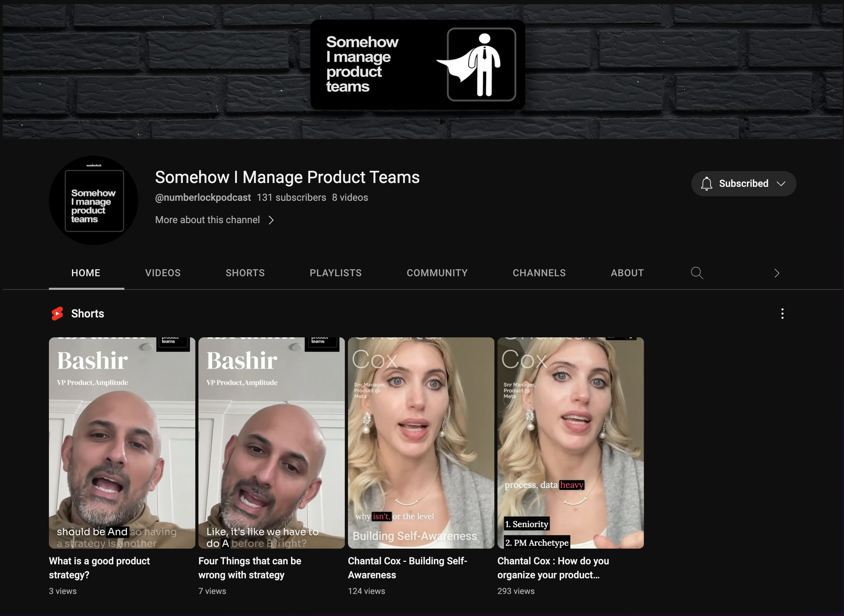
Task: Switch to the SHORTS tab
Action: click(x=245, y=273)
